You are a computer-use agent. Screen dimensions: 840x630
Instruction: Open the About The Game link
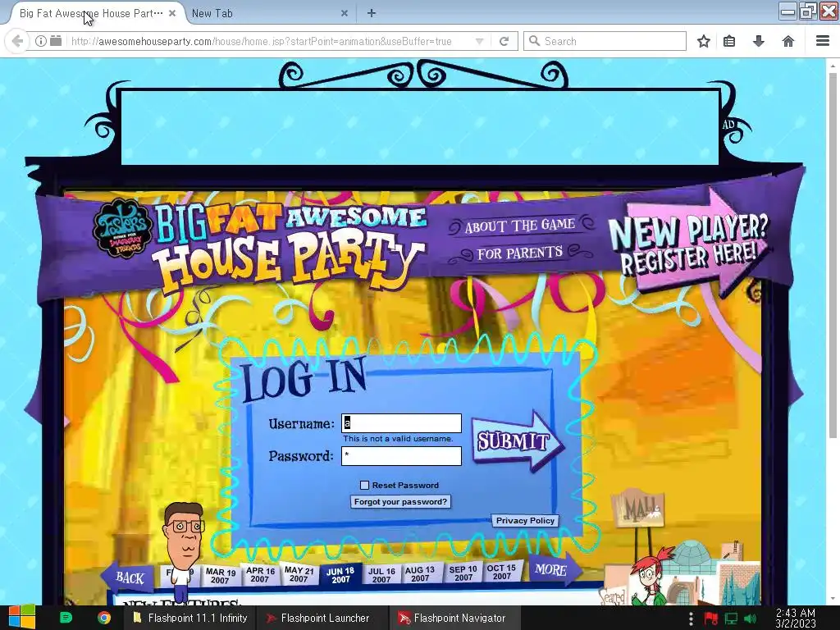click(x=520, y=226)
